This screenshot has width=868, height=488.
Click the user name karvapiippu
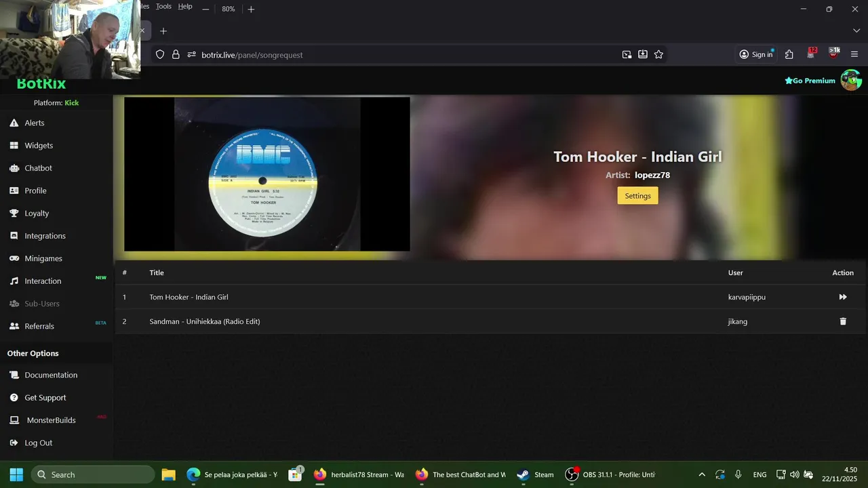click(747, 297)
